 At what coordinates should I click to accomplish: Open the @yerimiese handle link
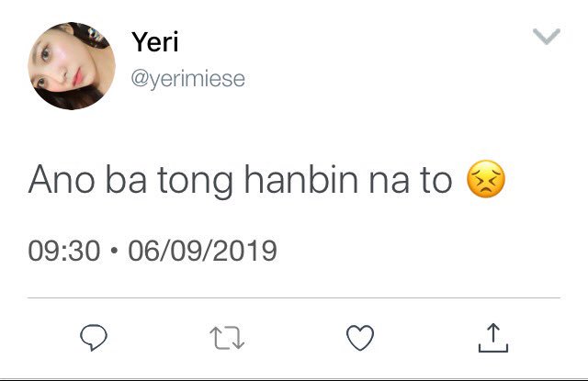[x=187, y=79]
